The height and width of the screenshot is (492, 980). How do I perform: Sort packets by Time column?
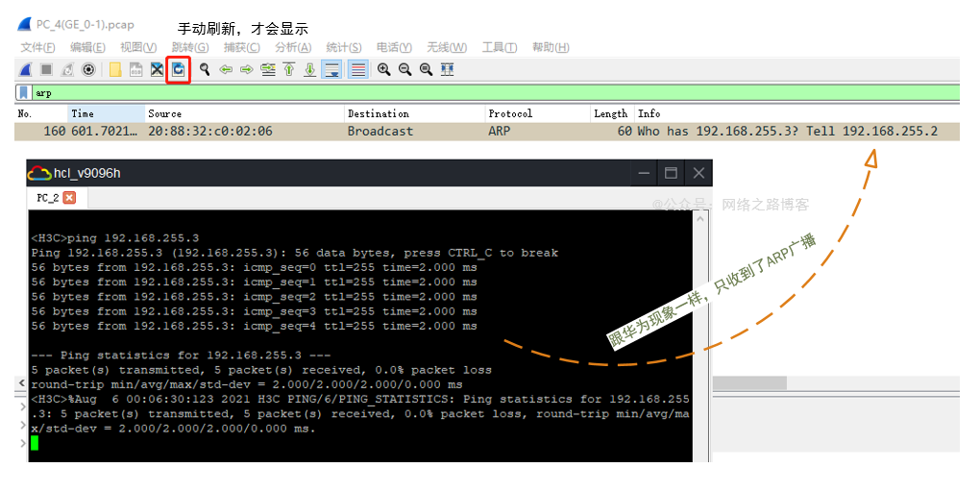coord(107,113)
